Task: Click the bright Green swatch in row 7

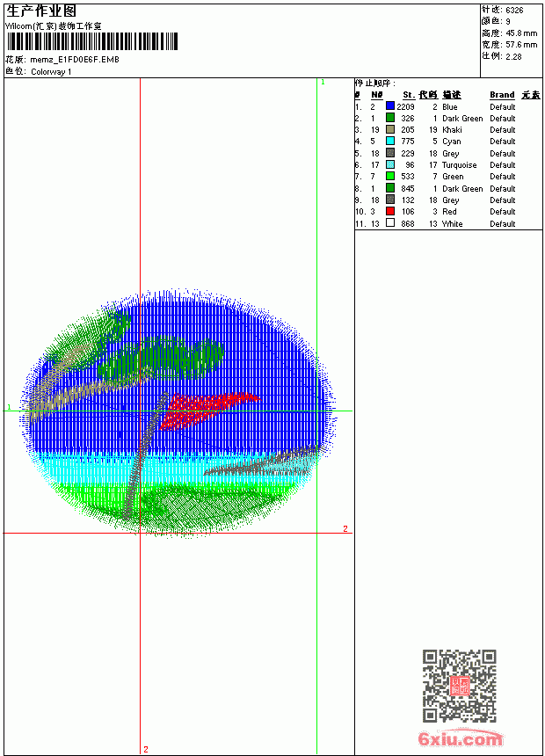Action: coord(390,176)
